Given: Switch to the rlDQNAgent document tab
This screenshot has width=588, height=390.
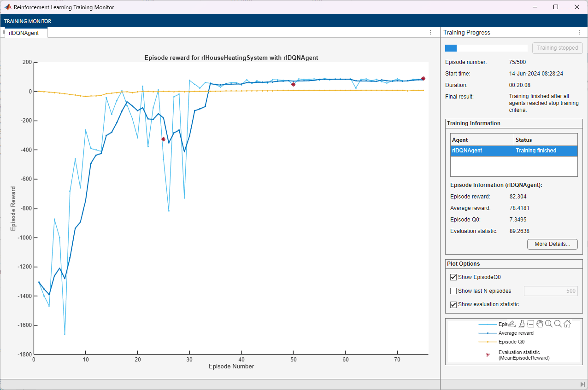Looking at the screenshot, I should [x=24, y=33].
